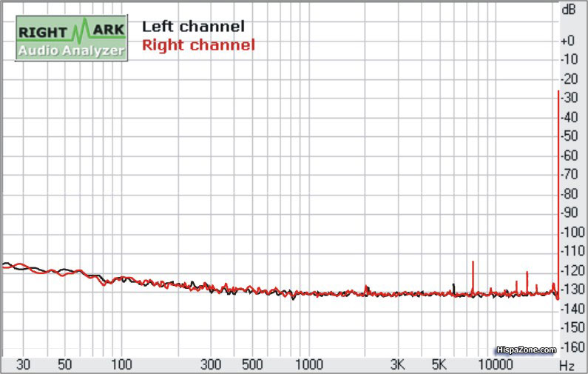The height and width of the screenshot is (374, 588).
Task: Select the -30 dB axis tick label
Action: pyautogui.click(x=568, y=98)
